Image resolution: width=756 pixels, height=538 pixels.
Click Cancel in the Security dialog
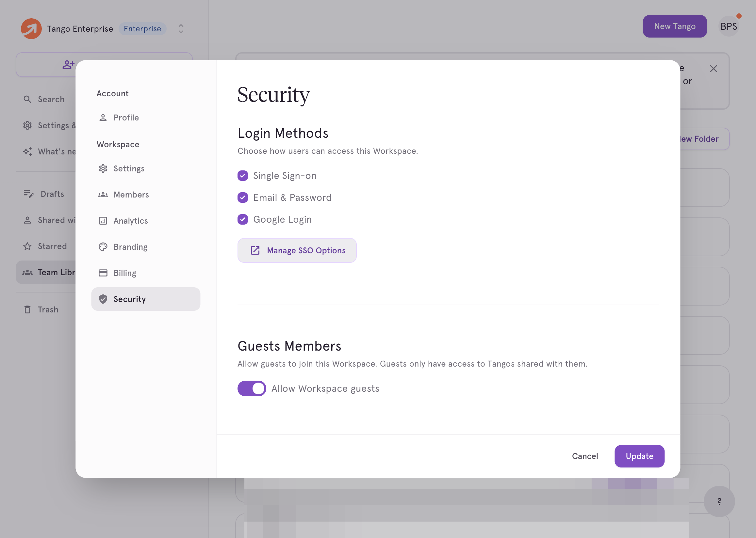(585, 456)
